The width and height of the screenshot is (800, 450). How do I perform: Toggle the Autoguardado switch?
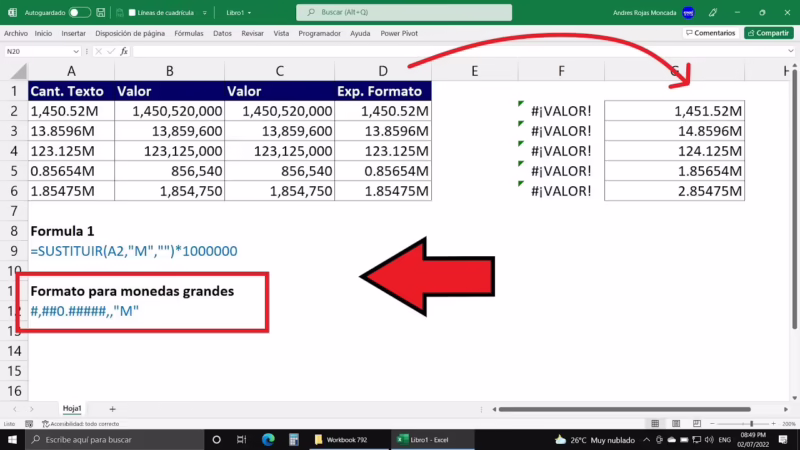(x=80, y=12)
